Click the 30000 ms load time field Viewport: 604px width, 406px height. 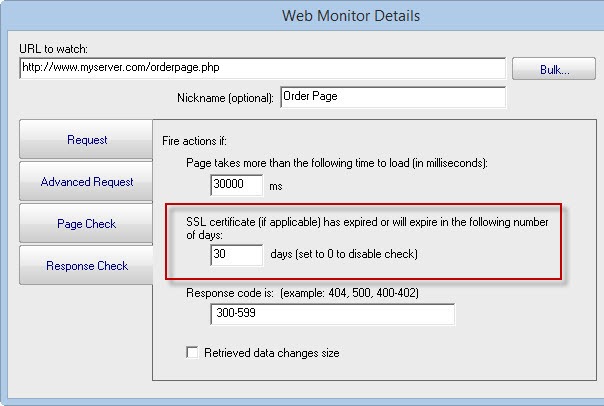click(x=237, y=185)
